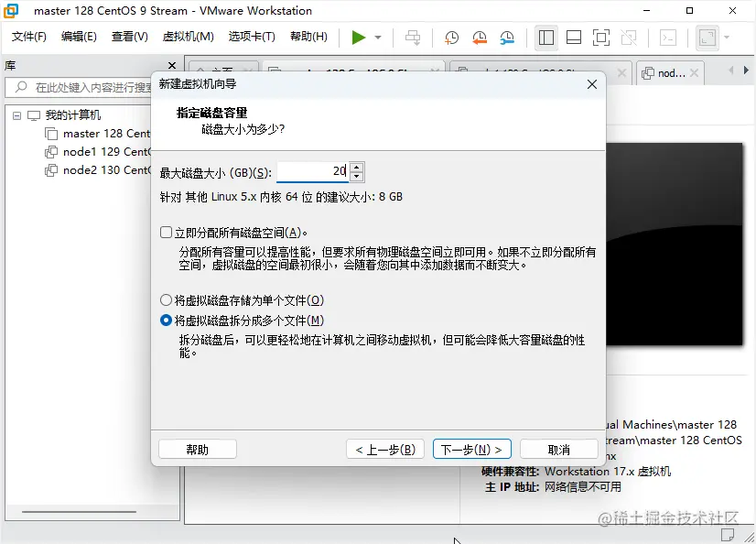756x544 pixels.
Task: Click the green power on play icon
Action: (358, 38)
